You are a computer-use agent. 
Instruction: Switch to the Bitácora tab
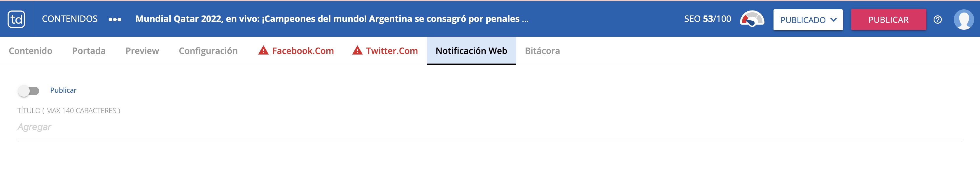click(542, 51)
